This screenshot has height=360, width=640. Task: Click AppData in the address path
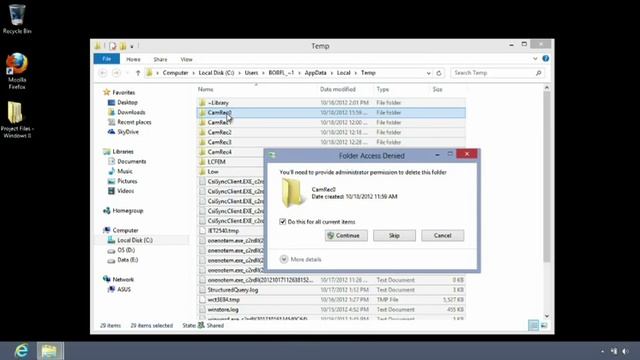point(316,73)
